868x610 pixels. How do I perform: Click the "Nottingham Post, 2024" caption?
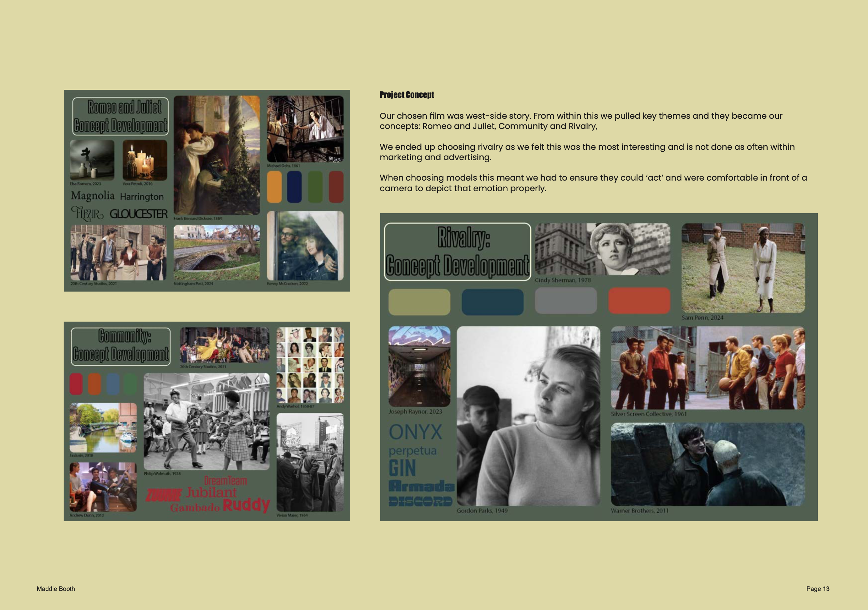click(193, 283)
